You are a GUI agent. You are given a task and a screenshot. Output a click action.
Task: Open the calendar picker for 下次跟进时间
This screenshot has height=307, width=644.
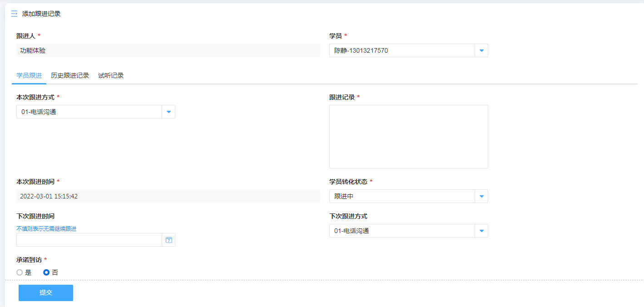coord(168,240)
